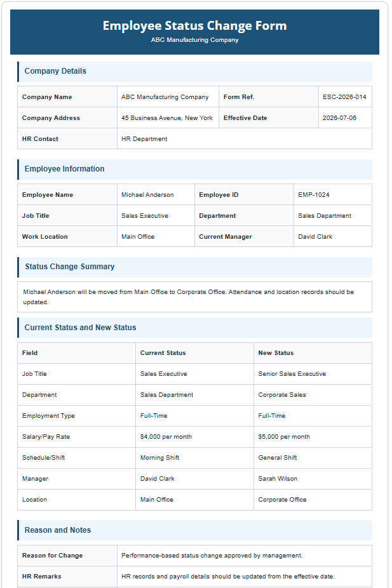Click 'Sales Department' in Employee Information table
The image size is (392, 588).
click(325, 216)
